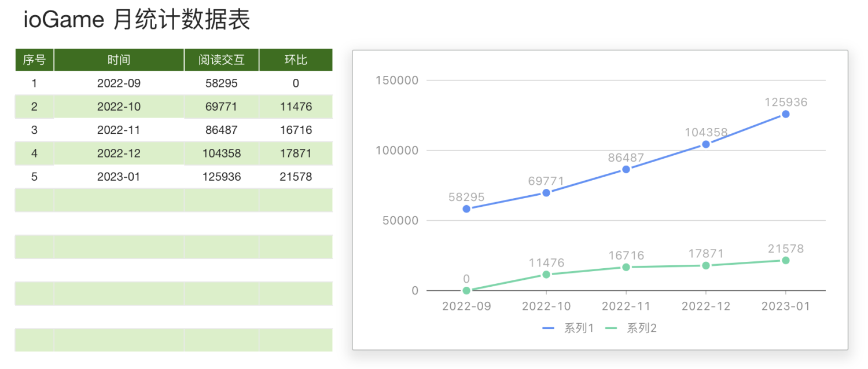Select blue data point labeled 86487
868x369 pixels.
click(x=626, y=169)
